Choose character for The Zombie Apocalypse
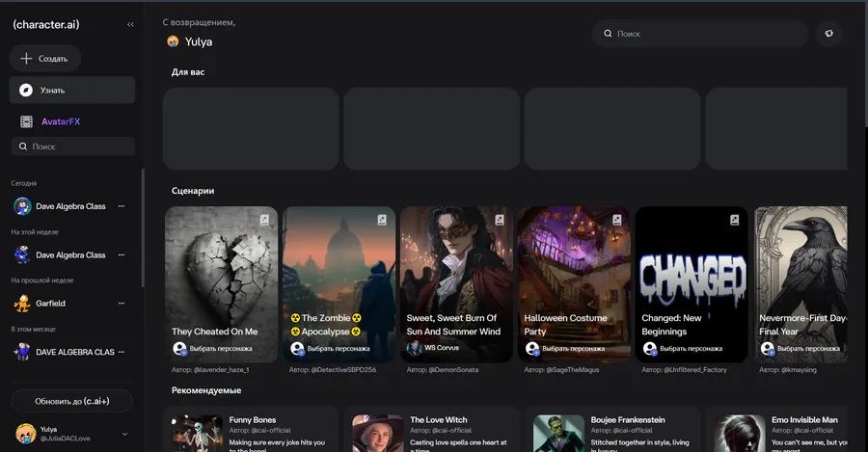 330,349
